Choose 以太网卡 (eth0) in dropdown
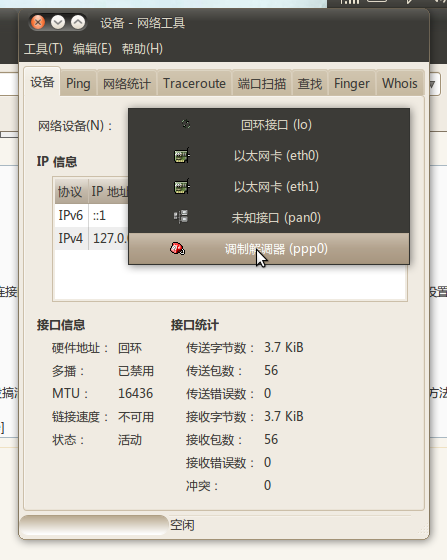The image size is (447, 560). pos(269,156)
